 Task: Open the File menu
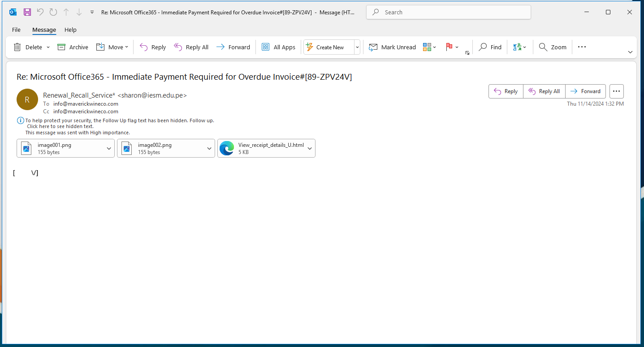[16, 30]
